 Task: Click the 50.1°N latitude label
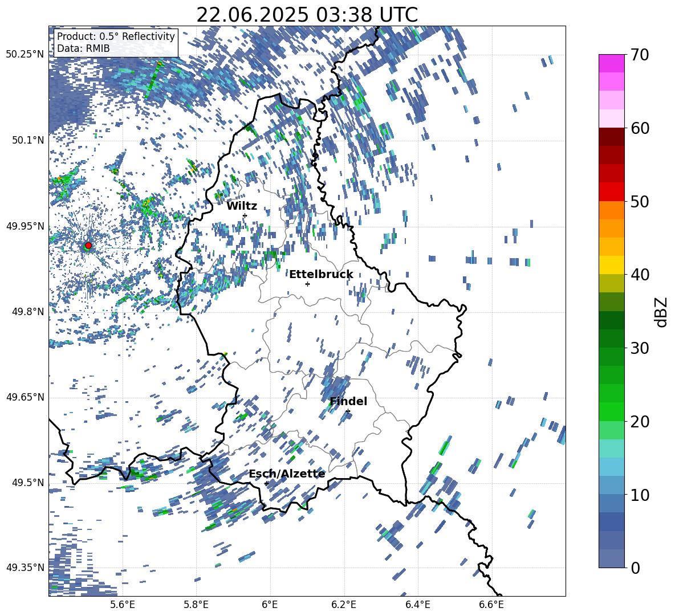(27, 140)
